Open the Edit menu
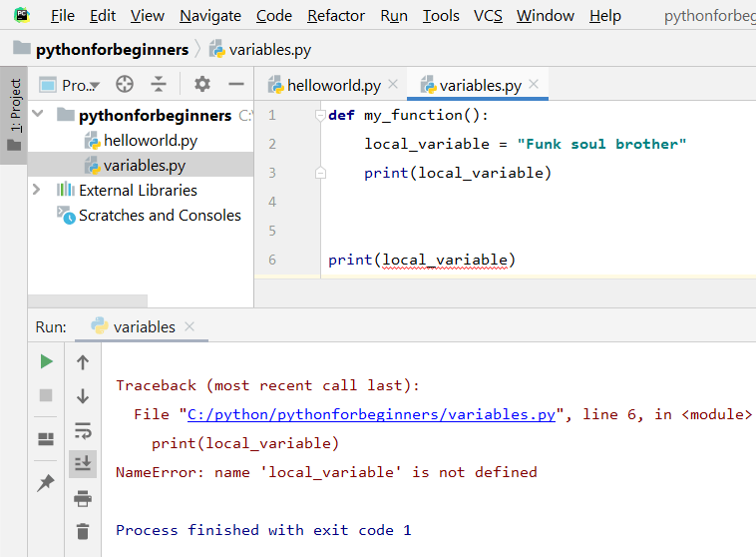This screenshot has width=756, height=557. (102, 16)
